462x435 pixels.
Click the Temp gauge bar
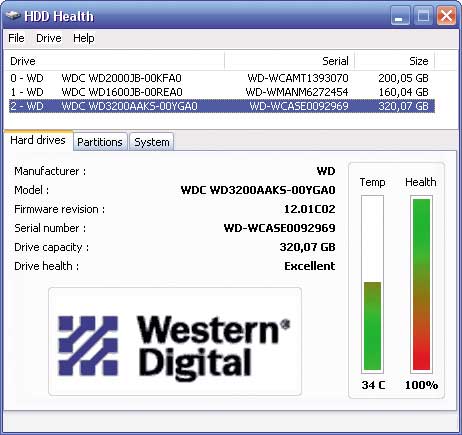pos(372,284)
